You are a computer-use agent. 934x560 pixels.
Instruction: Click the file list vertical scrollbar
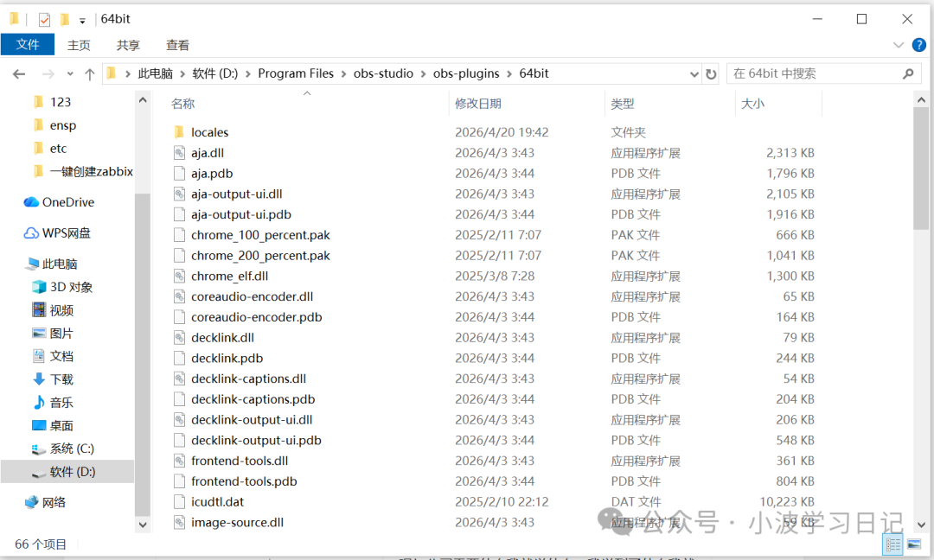coord(921,173)
